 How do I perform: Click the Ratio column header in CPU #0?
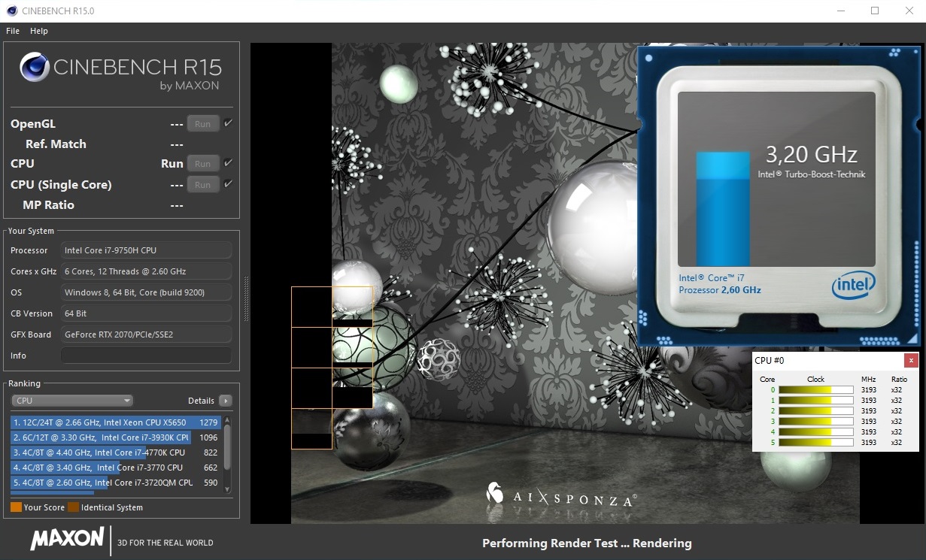pyautogui.click(x=899, y=380)
